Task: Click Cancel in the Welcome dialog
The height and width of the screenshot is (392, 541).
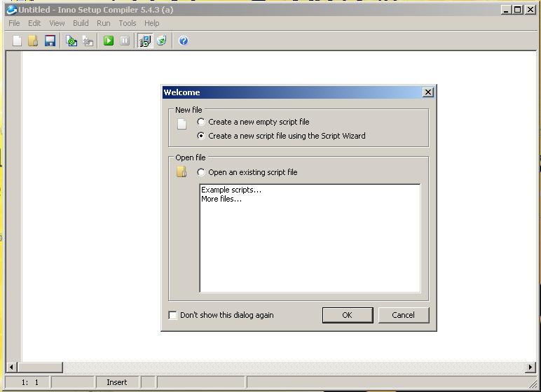Action: coord(404,315)
